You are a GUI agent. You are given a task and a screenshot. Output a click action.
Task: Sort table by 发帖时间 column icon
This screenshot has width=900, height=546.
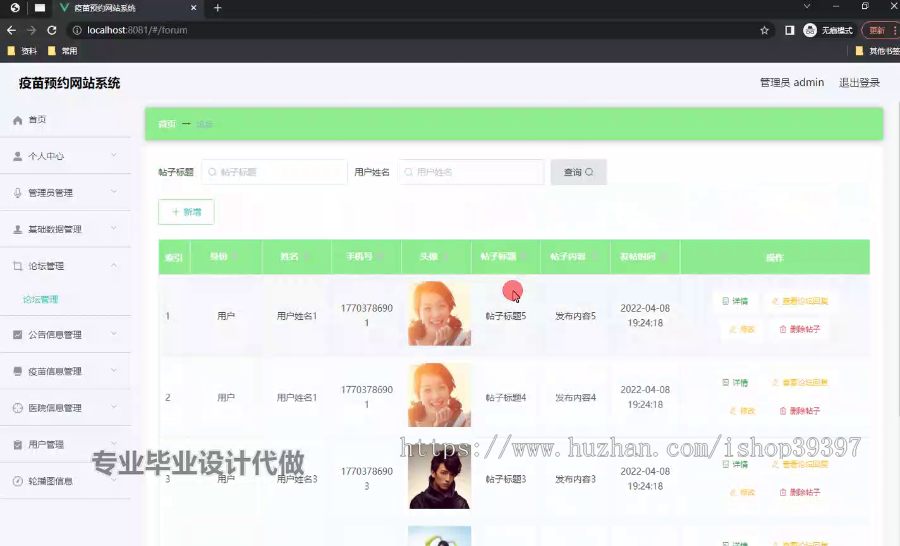click(664, 257)
